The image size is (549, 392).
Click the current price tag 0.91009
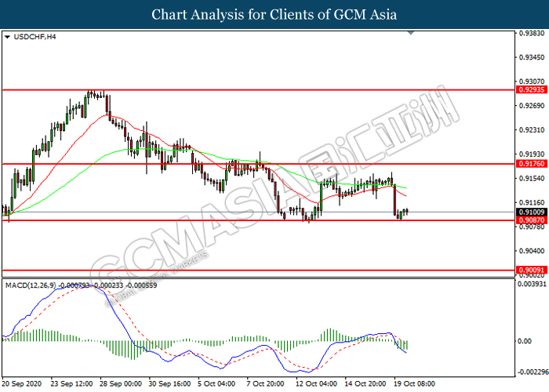coord(532,212)
